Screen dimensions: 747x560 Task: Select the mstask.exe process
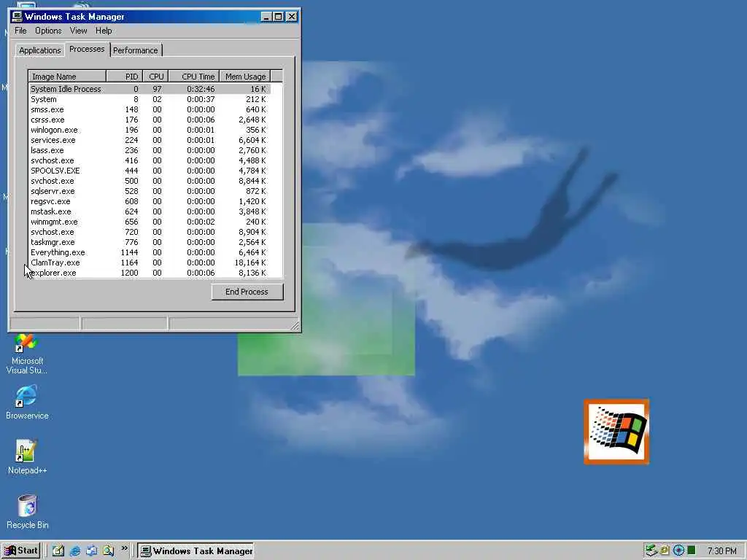click(x=149, y=212)
